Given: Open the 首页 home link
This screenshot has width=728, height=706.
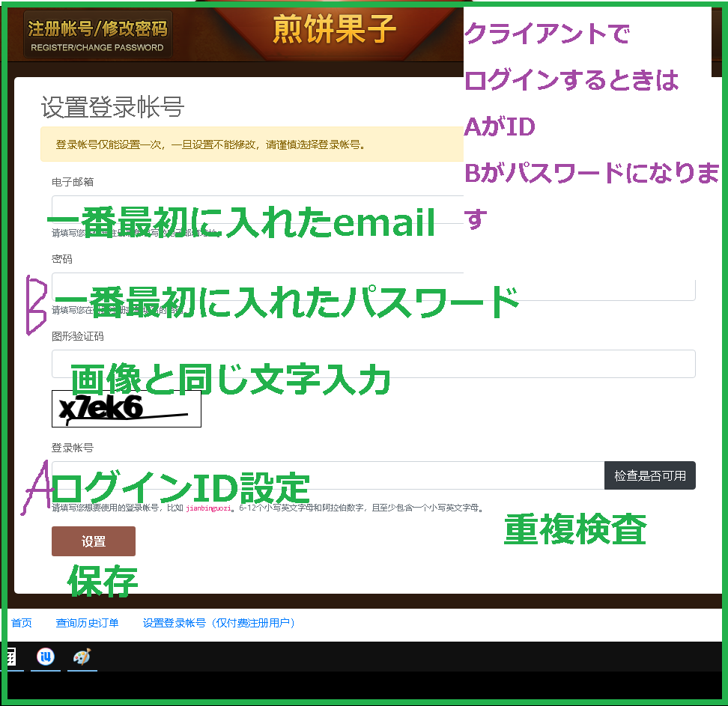Looking at the screenshot, I should click(22, 623).
